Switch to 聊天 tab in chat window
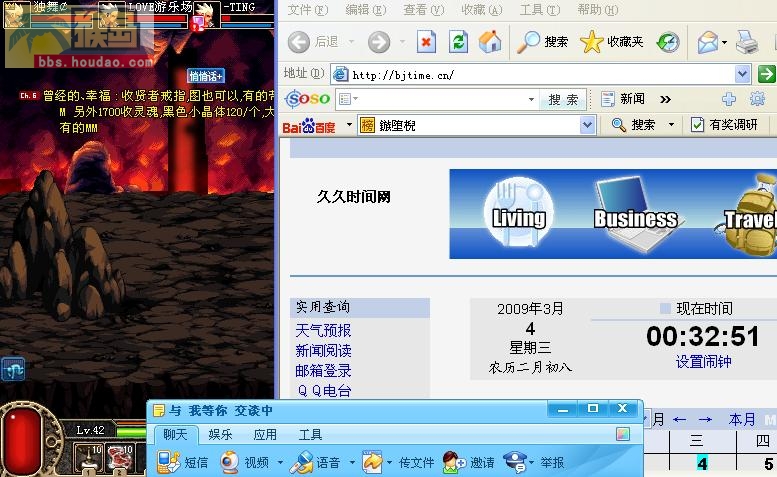The width and height of the screenshot is (777, 477). [x=175, y=434]
